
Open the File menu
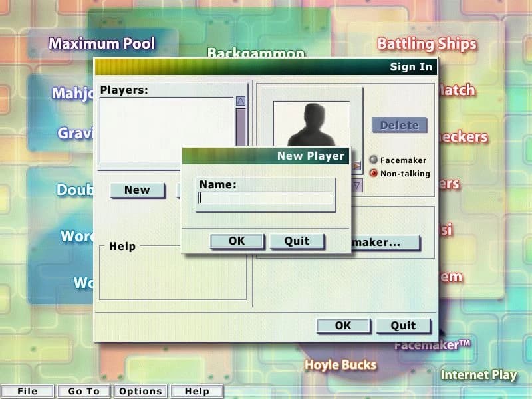28,391
